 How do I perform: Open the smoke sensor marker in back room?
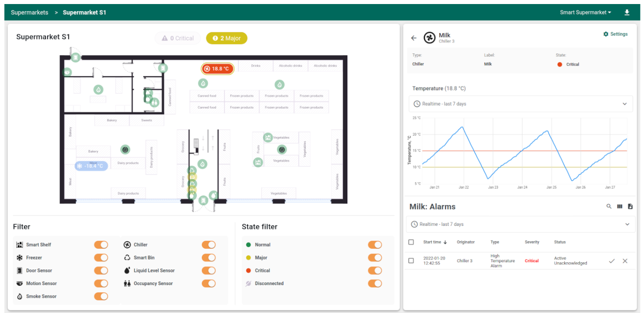coord(98,89)
